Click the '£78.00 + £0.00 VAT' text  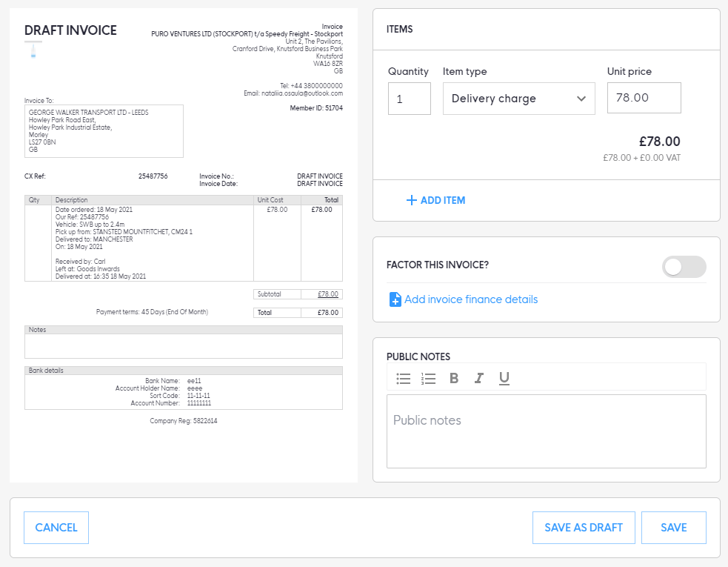641,158
